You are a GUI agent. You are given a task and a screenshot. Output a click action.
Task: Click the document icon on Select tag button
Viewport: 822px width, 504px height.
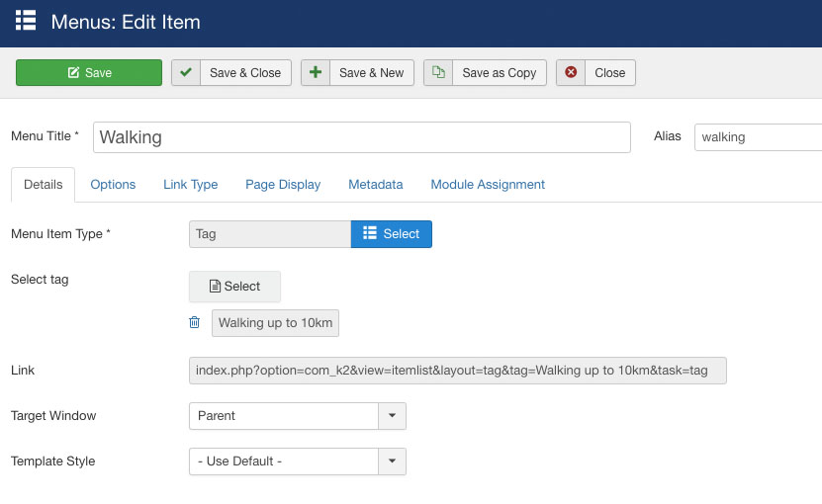pyautogui.click(x=215, y=286)
